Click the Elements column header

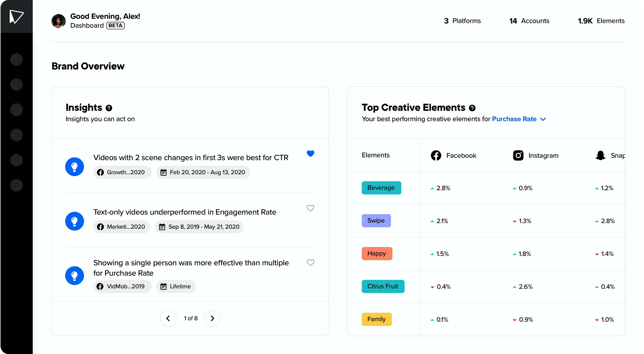click(376, 155)
